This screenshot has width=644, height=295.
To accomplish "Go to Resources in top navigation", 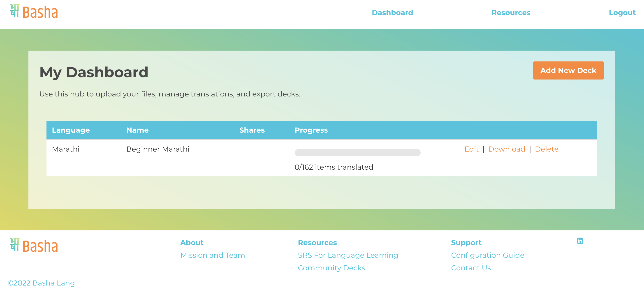I will pos(511,12).
